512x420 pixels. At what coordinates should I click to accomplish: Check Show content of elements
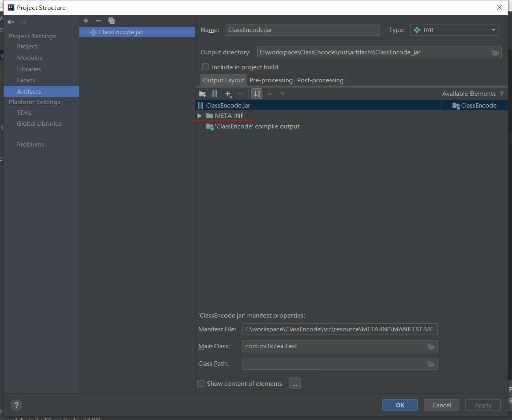pos(201,384)
